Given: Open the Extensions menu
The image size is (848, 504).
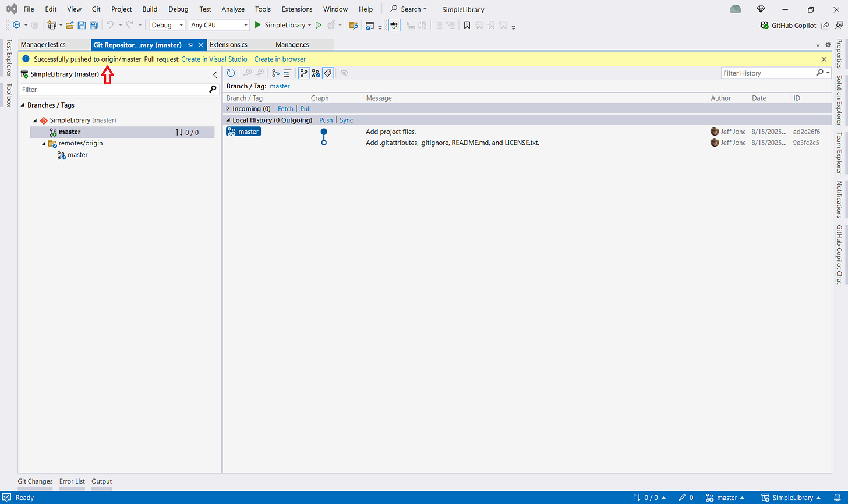Looking at the screenshot, I should 297,9.
